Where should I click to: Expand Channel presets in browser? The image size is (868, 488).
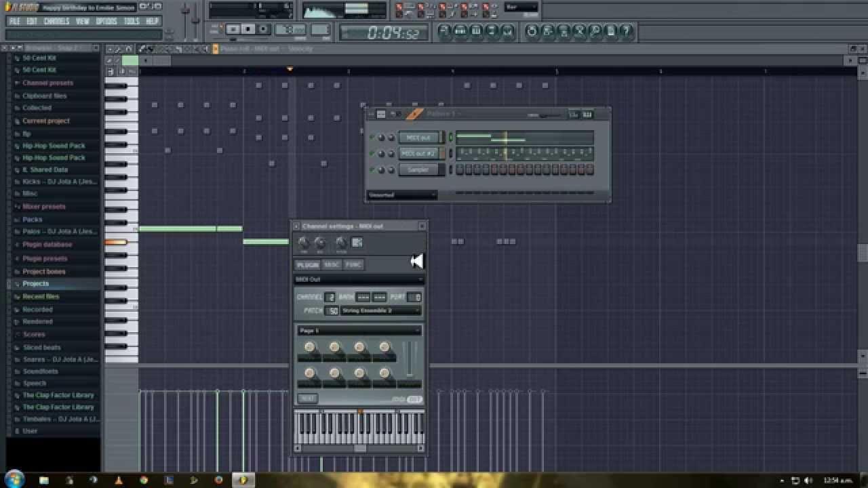click(47, 83)
